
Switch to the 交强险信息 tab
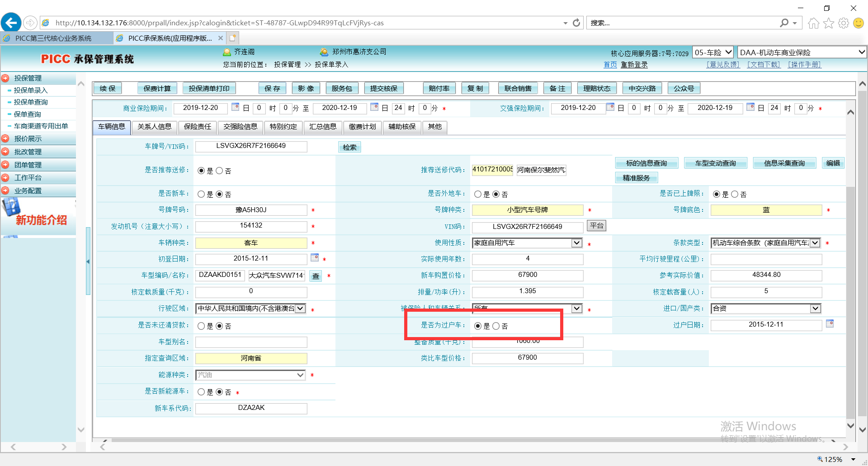tap(240, 127)
